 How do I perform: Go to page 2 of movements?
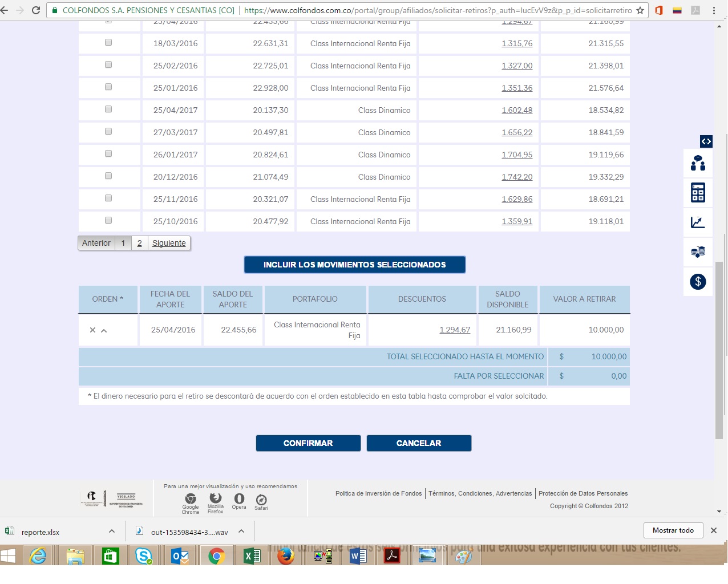tap(140, 243)
